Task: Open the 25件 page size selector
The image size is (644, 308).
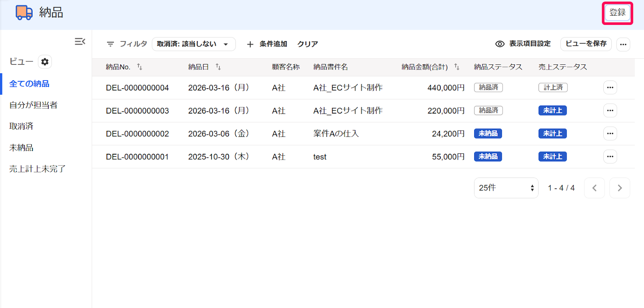Action: (x=506, y=188)
